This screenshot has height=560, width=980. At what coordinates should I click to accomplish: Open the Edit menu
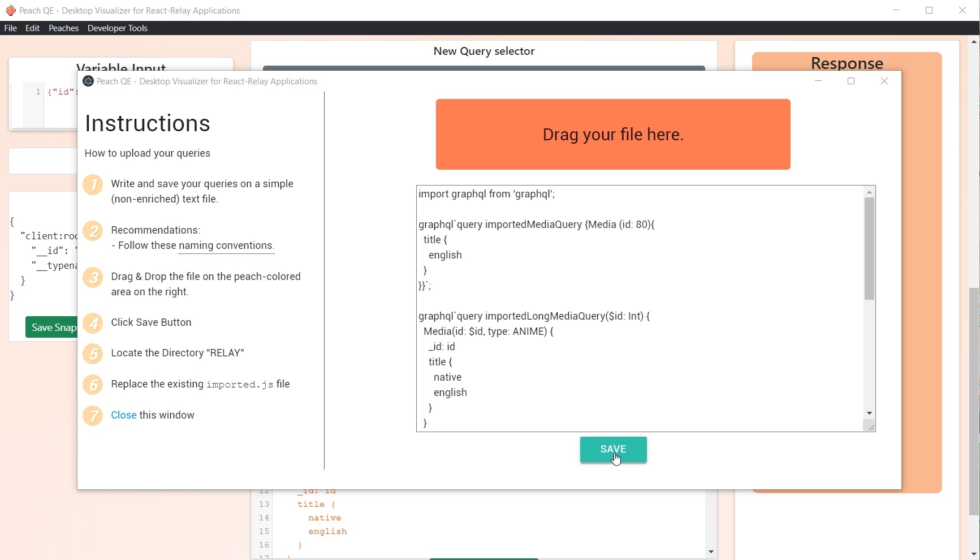(x=32, y=28)
